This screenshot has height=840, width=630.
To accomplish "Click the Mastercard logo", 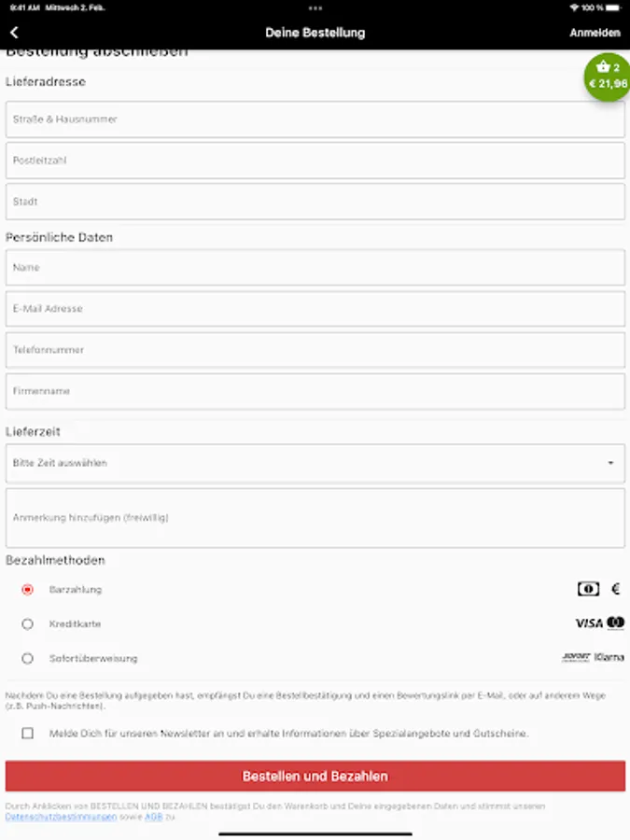I will click(x=615, y=623).
